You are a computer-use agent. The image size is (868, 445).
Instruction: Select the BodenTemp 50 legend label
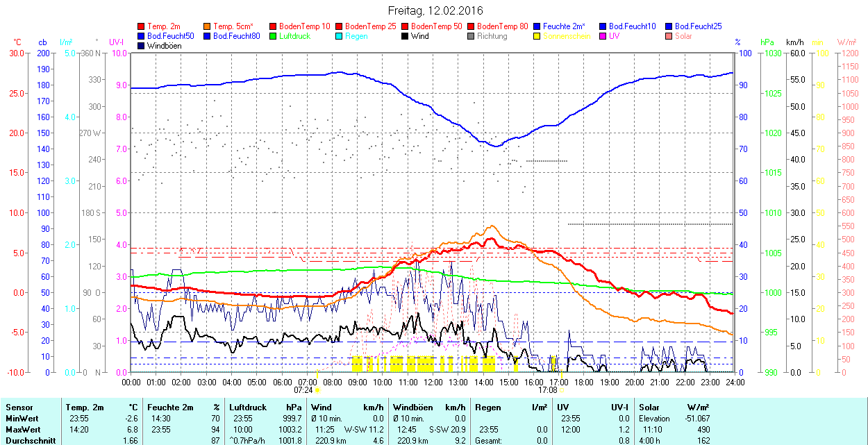click(x=437, y=26)
